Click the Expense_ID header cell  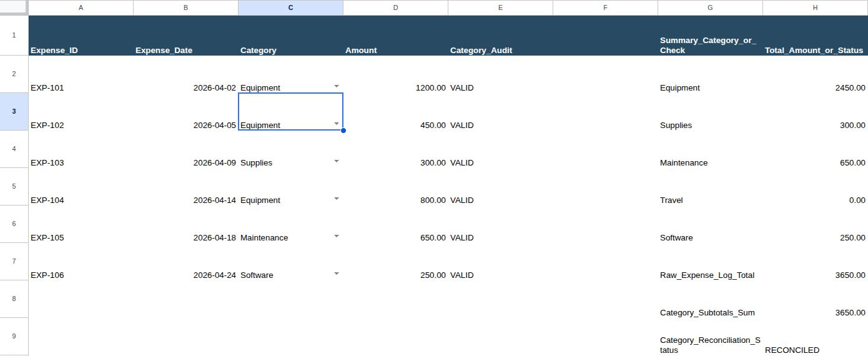coord(81,36)
